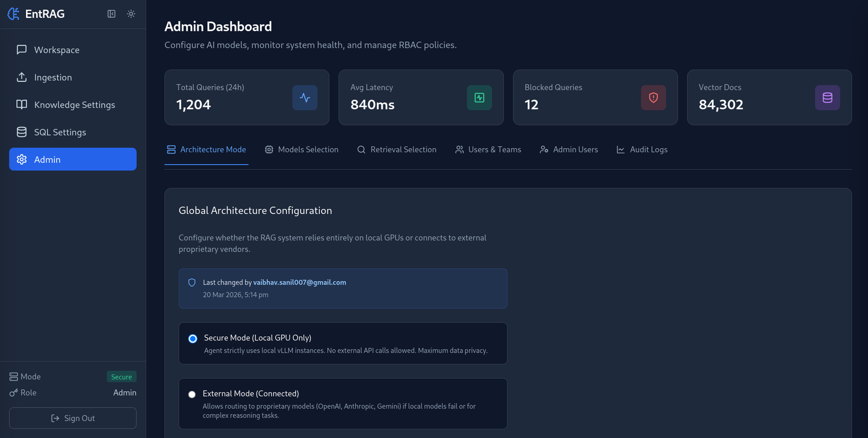This screenshot has width=868, height=438.
Task: Click the Avg Latency green icon
Action: pos(479,98)
